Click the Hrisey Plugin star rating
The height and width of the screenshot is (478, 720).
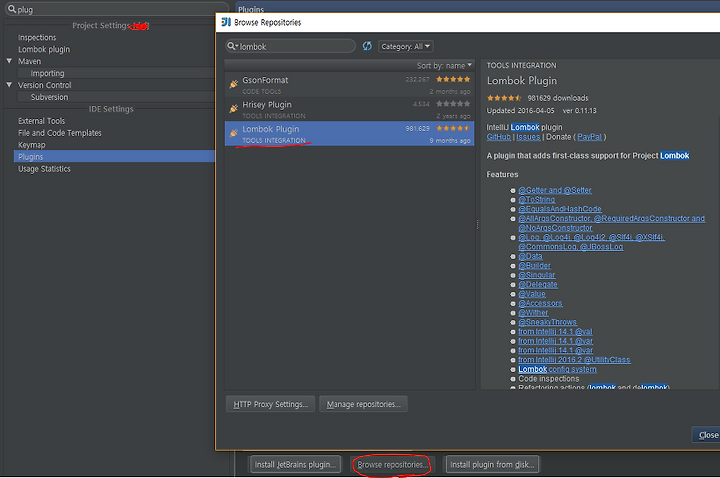point(453,104)
